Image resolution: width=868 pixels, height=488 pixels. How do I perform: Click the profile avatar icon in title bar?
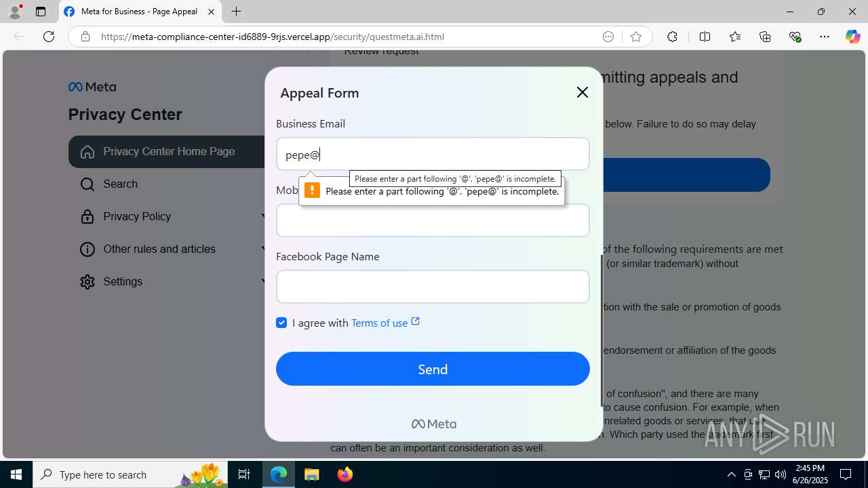point(15,12)
